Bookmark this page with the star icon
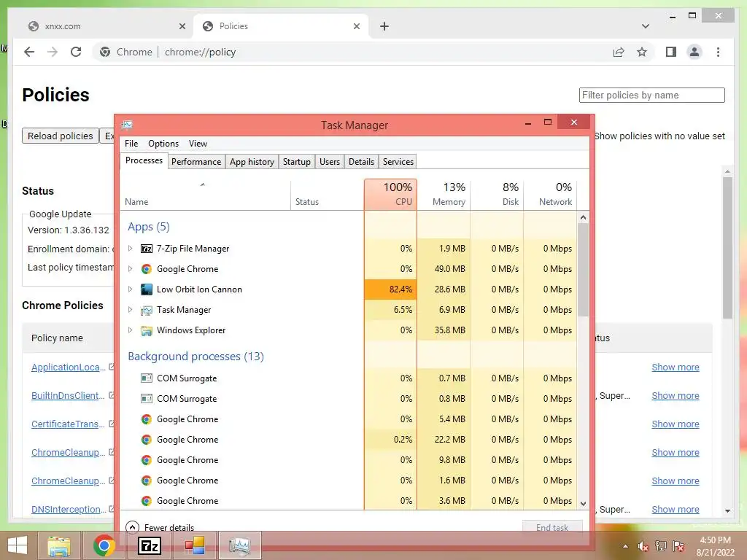The image size is (747, 560). (642, 52)
